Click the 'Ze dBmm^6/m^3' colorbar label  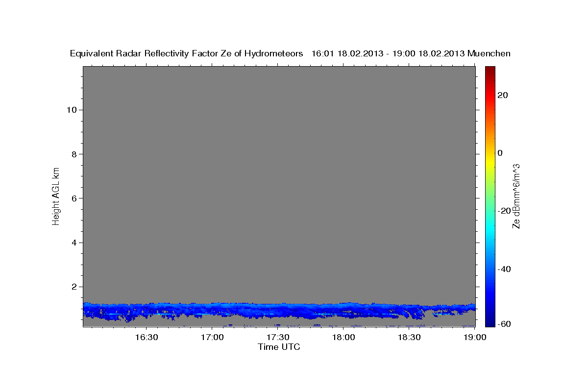click(515, 196)
